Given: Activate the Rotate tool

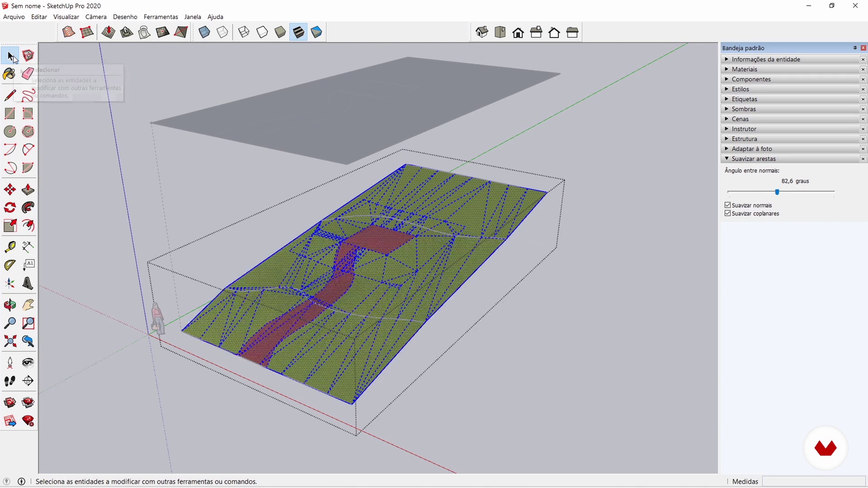Looking at the screenshot, I should pyautogui.click(x=10, y=207).
